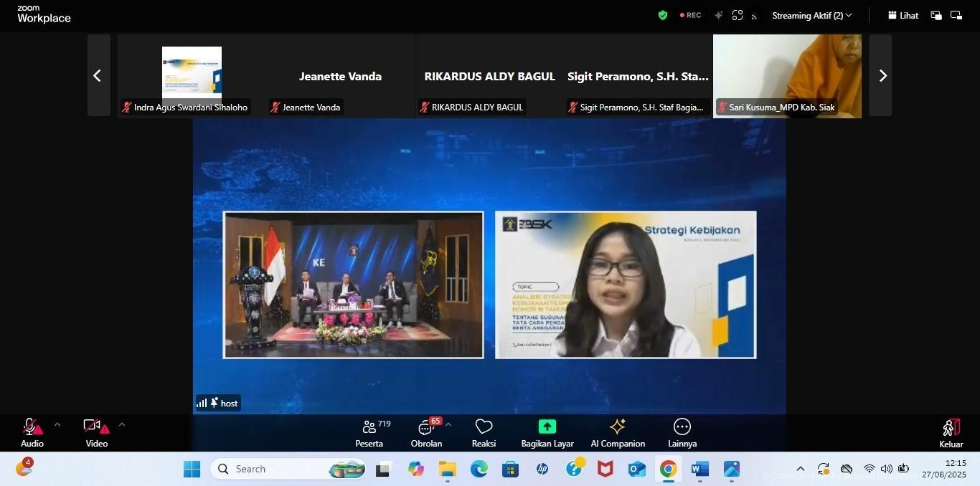Viewport: 980px width, 486px height.
Task: Open the HP app on taskbar
Action: point(542,469)
